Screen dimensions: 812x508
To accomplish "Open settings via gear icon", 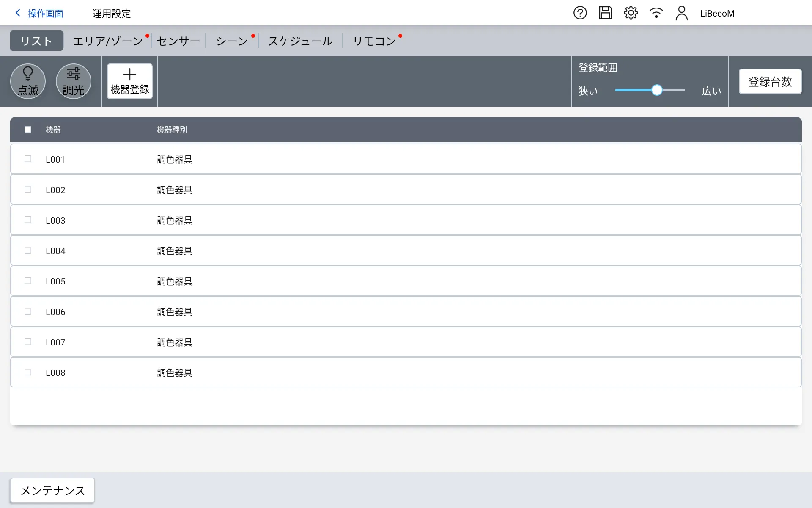I will coord(631,13).
